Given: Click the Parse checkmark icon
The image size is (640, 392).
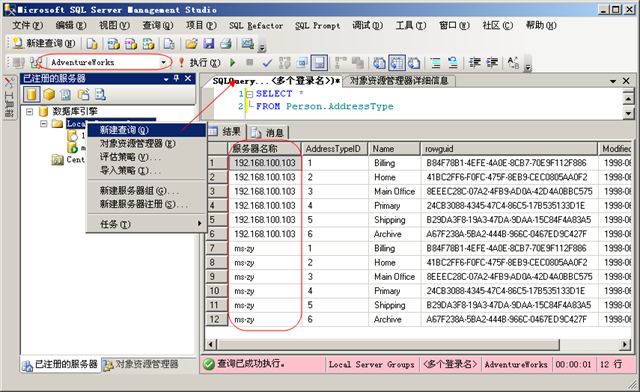Looking at the screenshot, I should coord(267,62).
